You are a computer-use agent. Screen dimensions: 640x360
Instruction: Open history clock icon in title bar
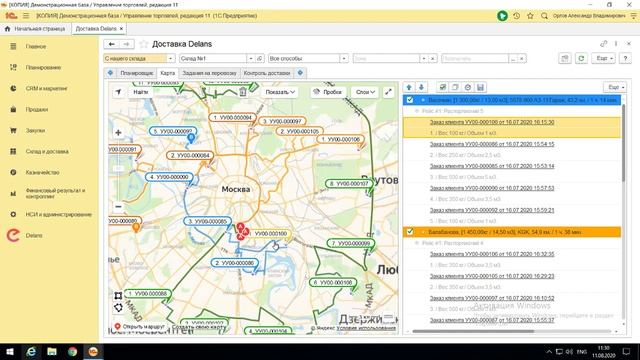[517, 16]
